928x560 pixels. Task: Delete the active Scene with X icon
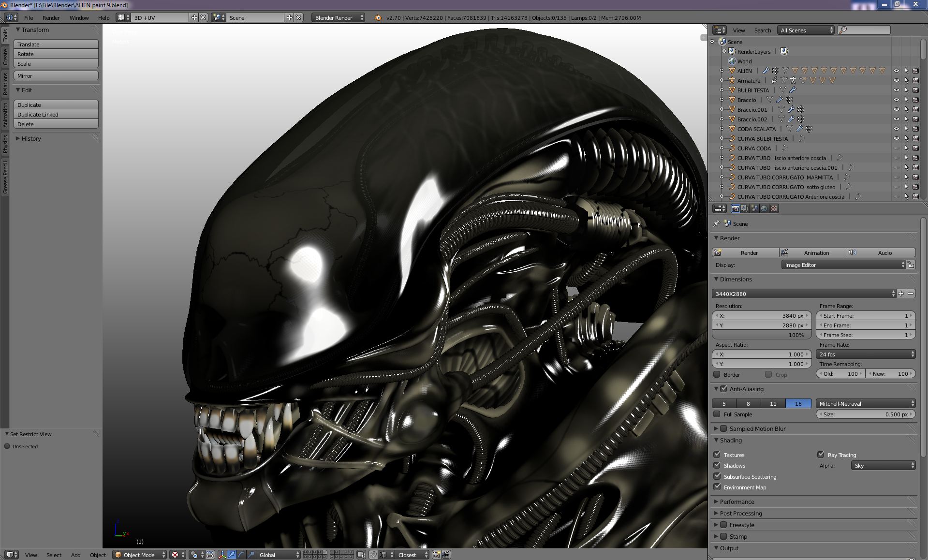pyautogui.click(x=298, y=17)
